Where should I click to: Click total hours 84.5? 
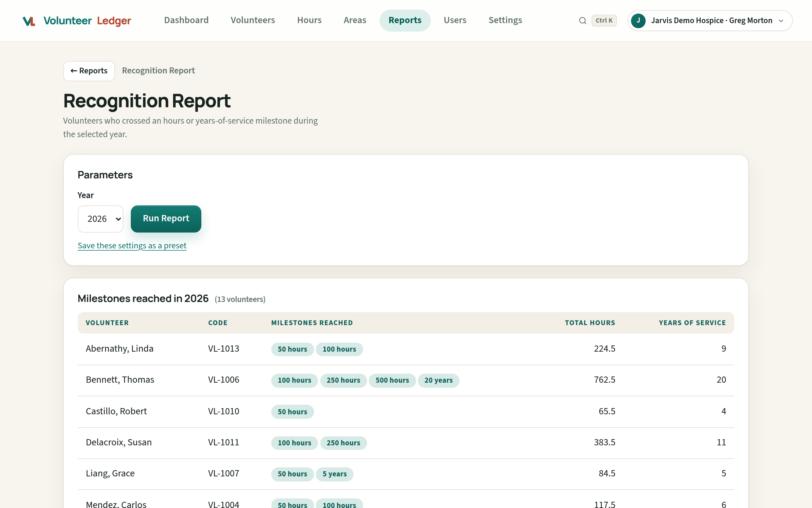(607, 473)
